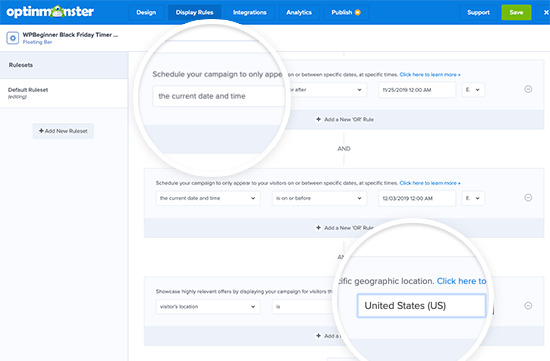Open timezone dropdown next to 11/25/2019 date

point(473,90)
